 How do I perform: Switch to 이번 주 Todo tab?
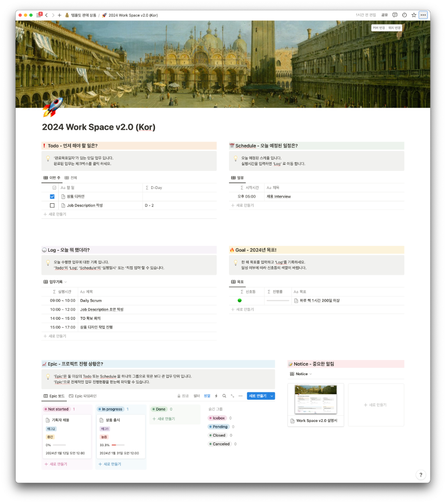click(x=52, y=178)
